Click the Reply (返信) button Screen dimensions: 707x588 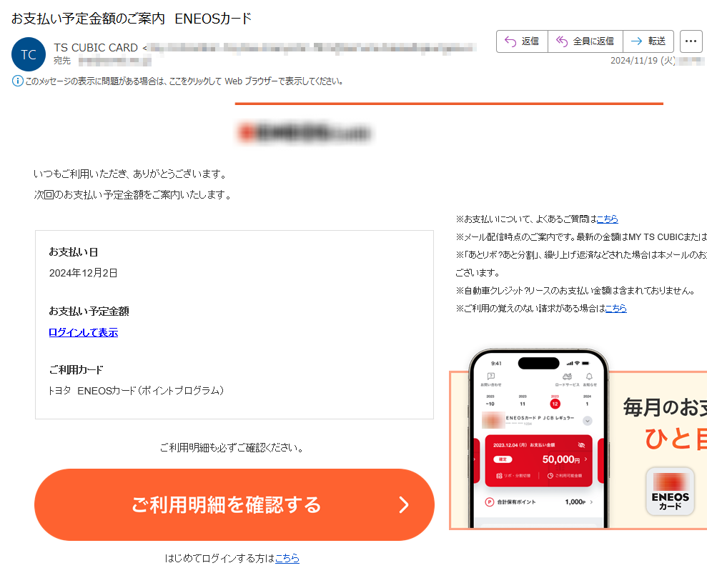[522, 41]
